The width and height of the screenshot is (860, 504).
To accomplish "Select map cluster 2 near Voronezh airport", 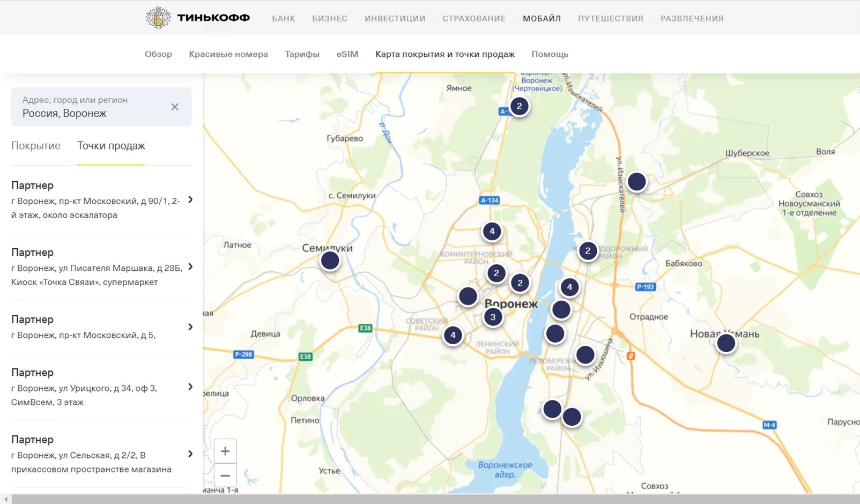I will click(519, 106).
